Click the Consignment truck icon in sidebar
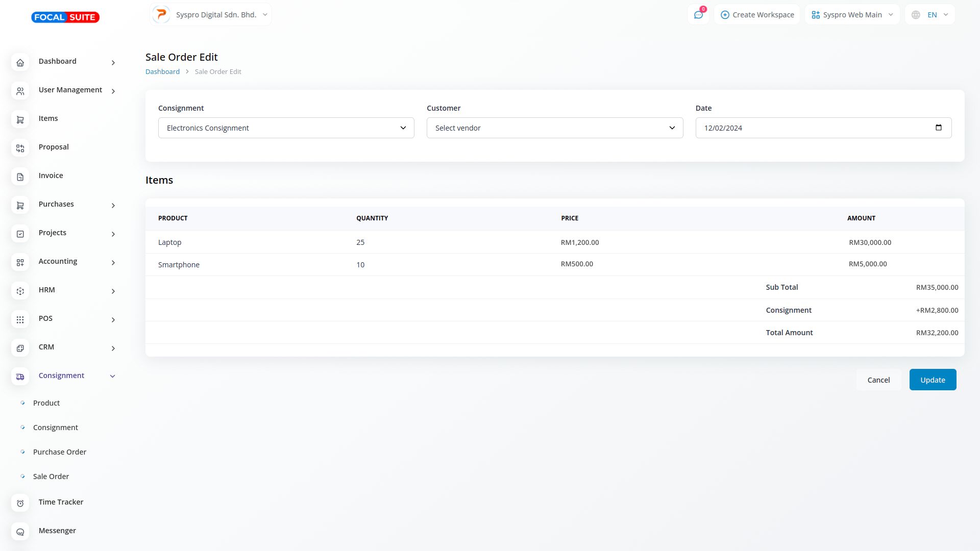The image size is (980, 551). tap(20, 377)
